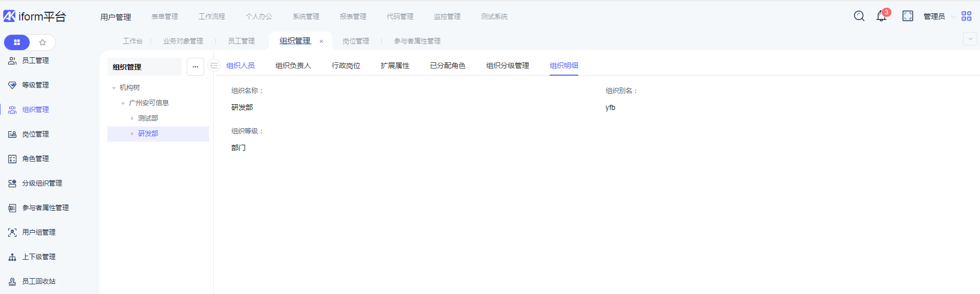The height and width of the screenshot is (294, 980).
Task: Expand the 测试部 tree node
Action: pos(132,119)
